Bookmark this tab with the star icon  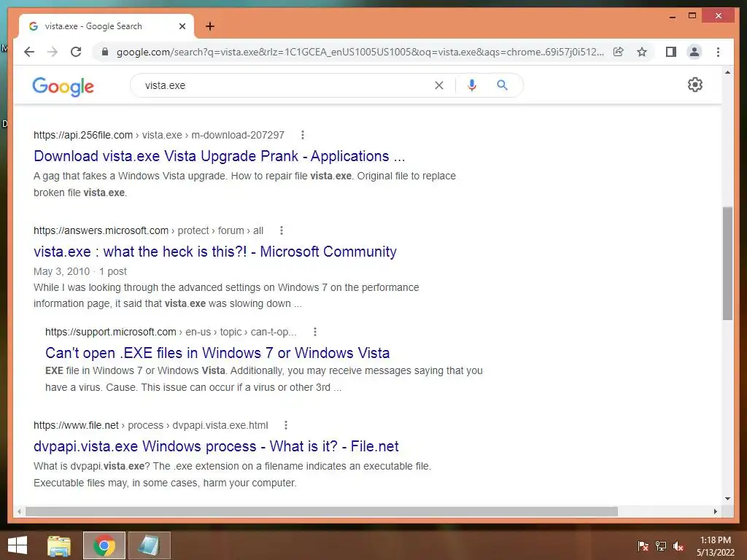coord(642,52)
